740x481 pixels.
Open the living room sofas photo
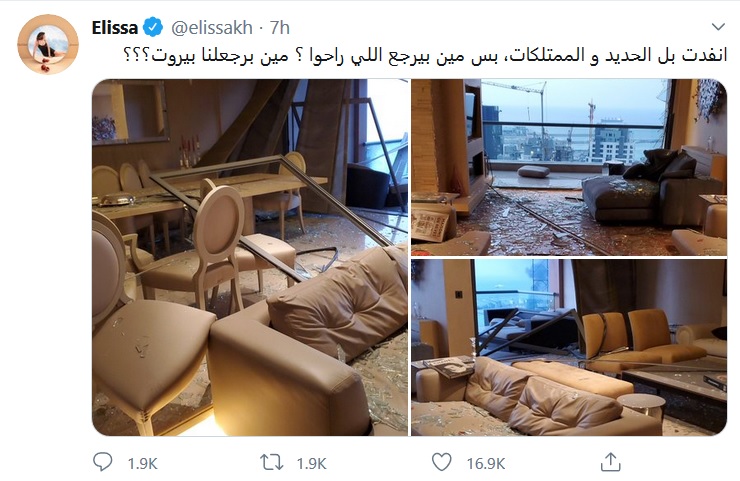pyautogui.click(x=569, y=347)
